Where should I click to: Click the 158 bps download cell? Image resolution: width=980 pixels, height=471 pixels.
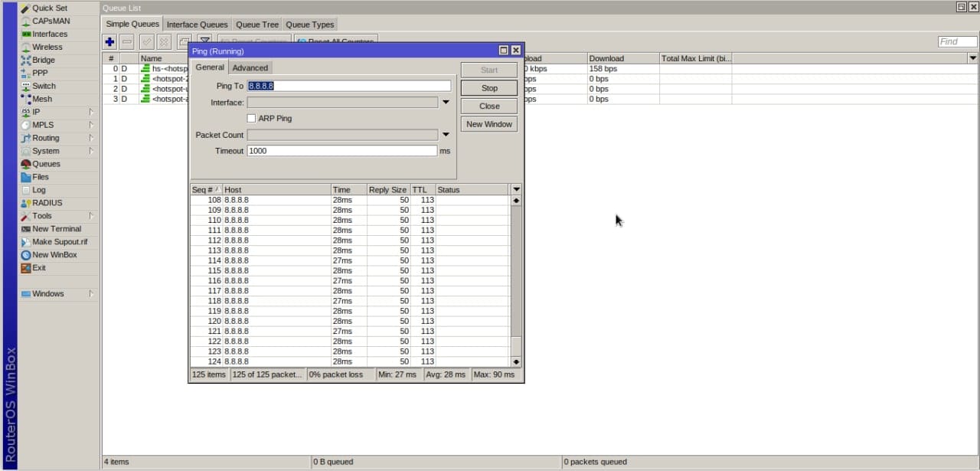pos(622,69)
